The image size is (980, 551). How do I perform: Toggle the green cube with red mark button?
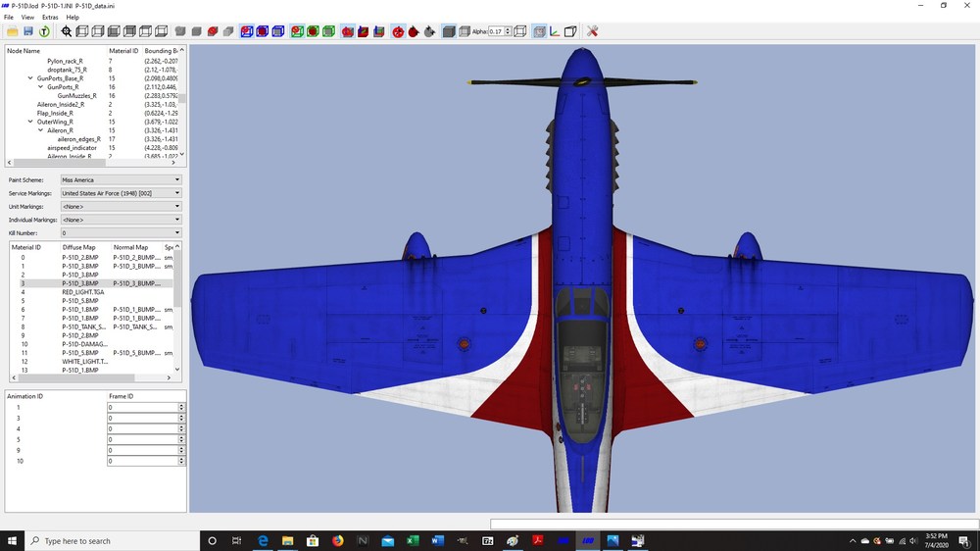click(x=297, y=31)
